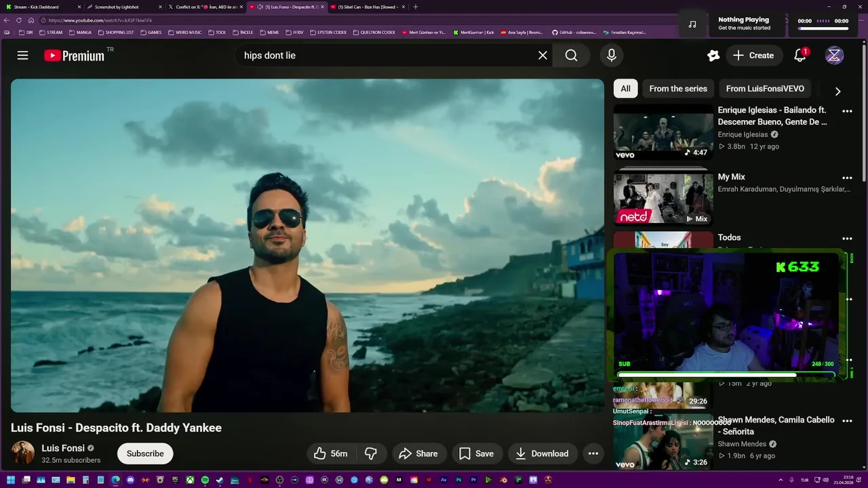This screenshot has height=488, width=868.
Task: Go to YouTube Premium home logo
Action: click(75, 56)
